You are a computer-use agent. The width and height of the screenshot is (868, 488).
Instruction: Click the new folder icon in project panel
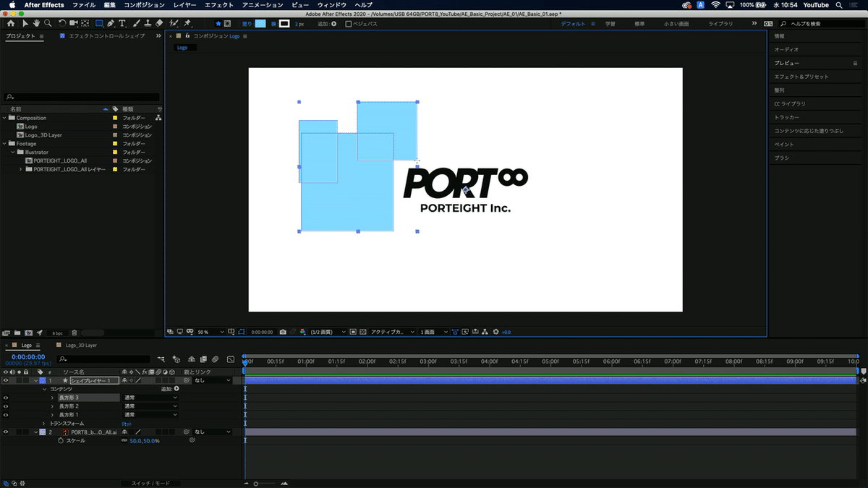tap(18, 333)
